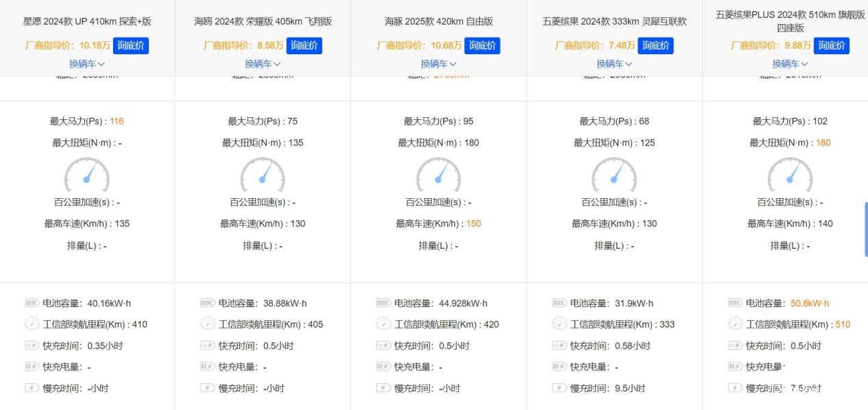Click range gauge icon beside 续航里程 420
Screen dimensions: 868x410
pyautogui.click(x=384, y=324)
